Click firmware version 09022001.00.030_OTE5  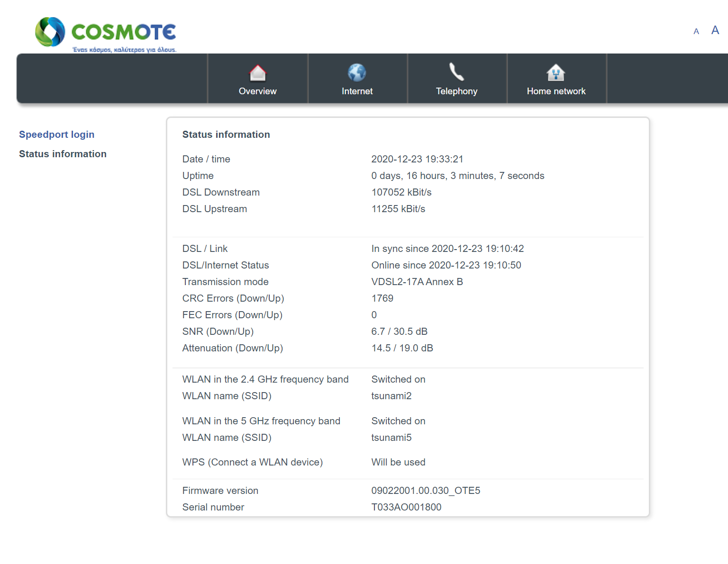click(x=426, y=491)
